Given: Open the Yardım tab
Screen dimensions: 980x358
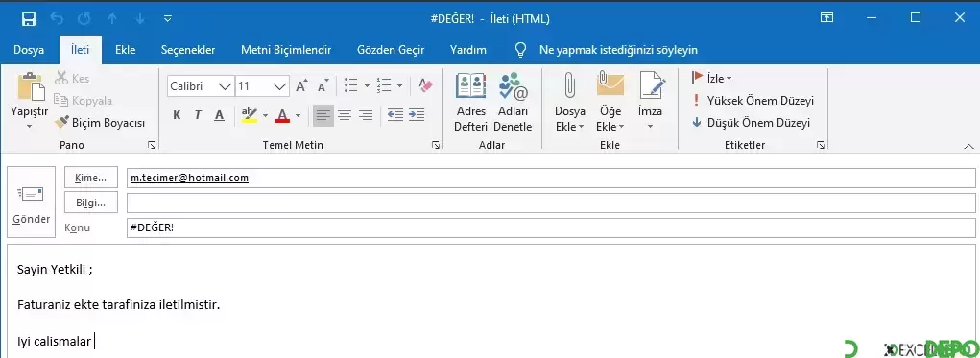Looking at the screenshot, I should pyautogui.click(x=468, y=50).
